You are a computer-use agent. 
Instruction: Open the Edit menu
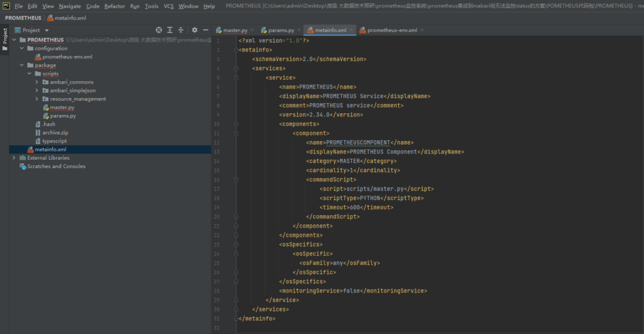click(32, 6)
